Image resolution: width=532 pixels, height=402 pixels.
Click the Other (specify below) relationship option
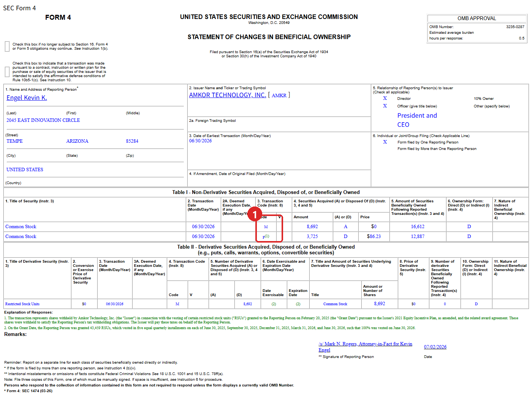click(x=492, y=106)
